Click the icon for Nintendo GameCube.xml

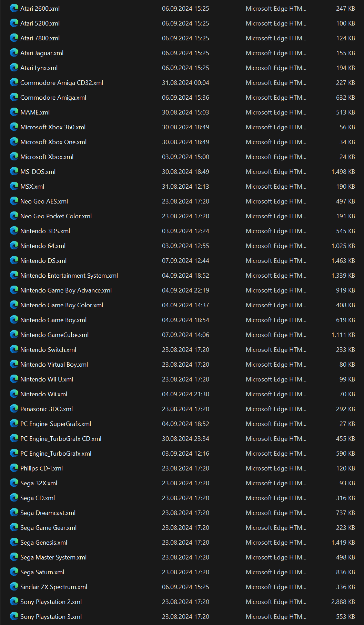14,335
